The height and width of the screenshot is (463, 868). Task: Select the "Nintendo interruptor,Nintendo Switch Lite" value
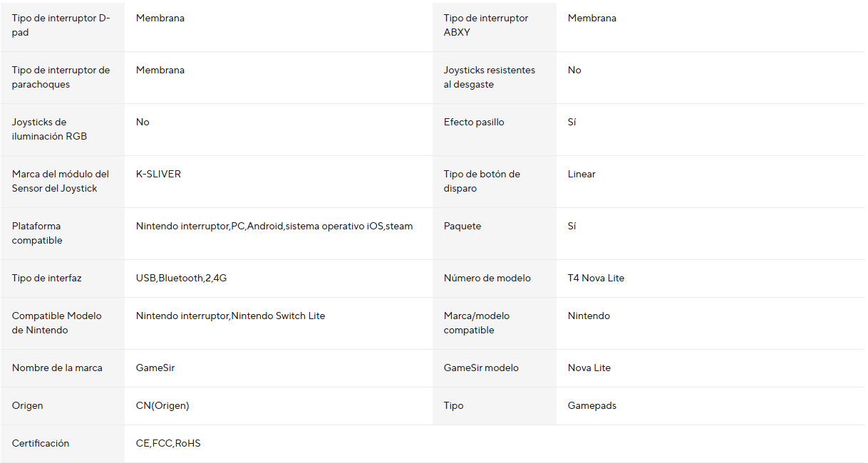(230, 316)
